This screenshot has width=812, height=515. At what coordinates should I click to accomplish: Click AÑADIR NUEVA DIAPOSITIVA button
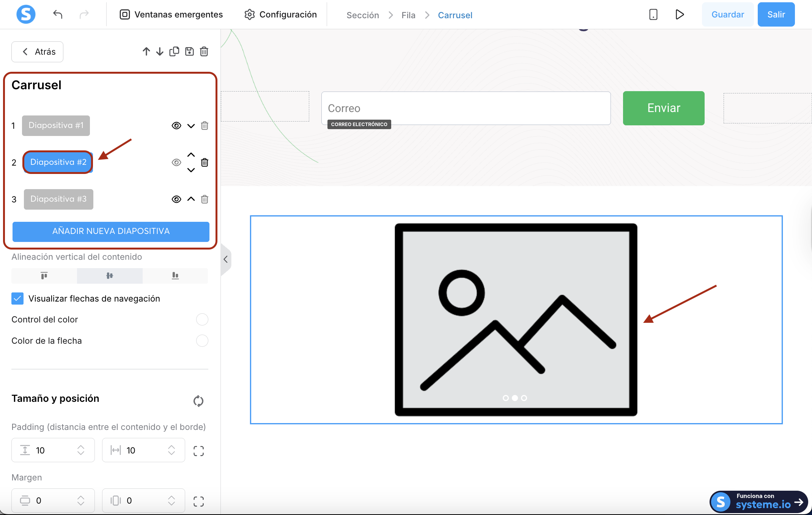coord(111,231)
